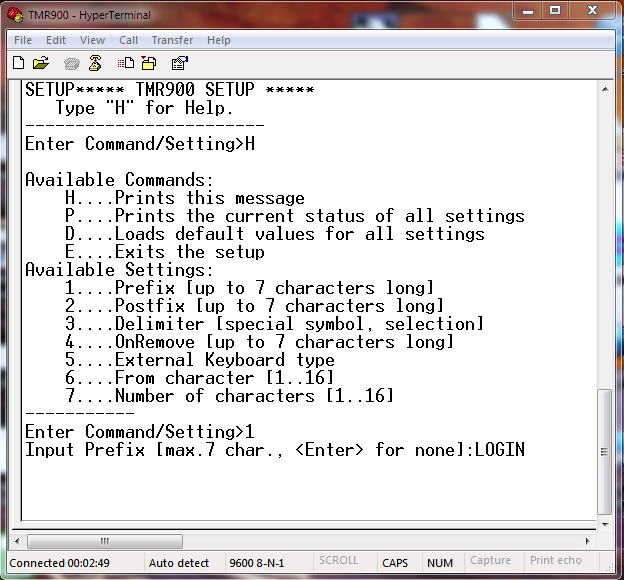Viewport: 624px width, 580px height.
Task: Click the '3....Delimiter' setting line
Action: 275,324
